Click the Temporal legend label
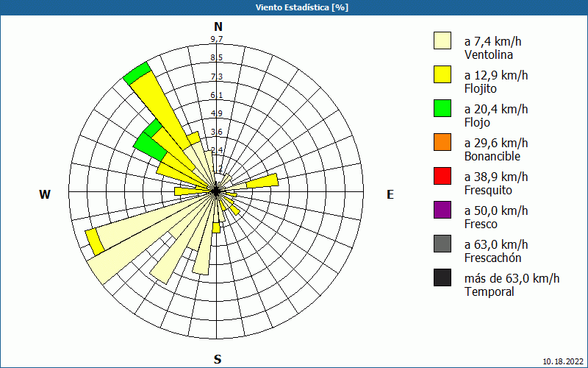Screen dimensions: 588x368 coord(490,291)
